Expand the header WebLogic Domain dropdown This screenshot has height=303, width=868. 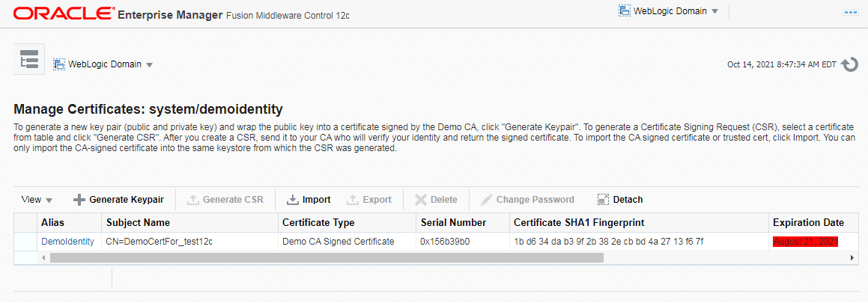click(668, 11)
